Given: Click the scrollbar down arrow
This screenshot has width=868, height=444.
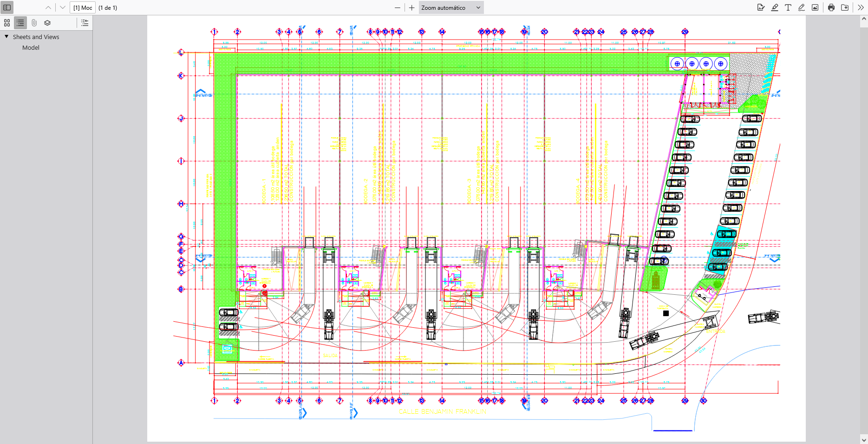Looking at the screenshot, I should 864,439.
